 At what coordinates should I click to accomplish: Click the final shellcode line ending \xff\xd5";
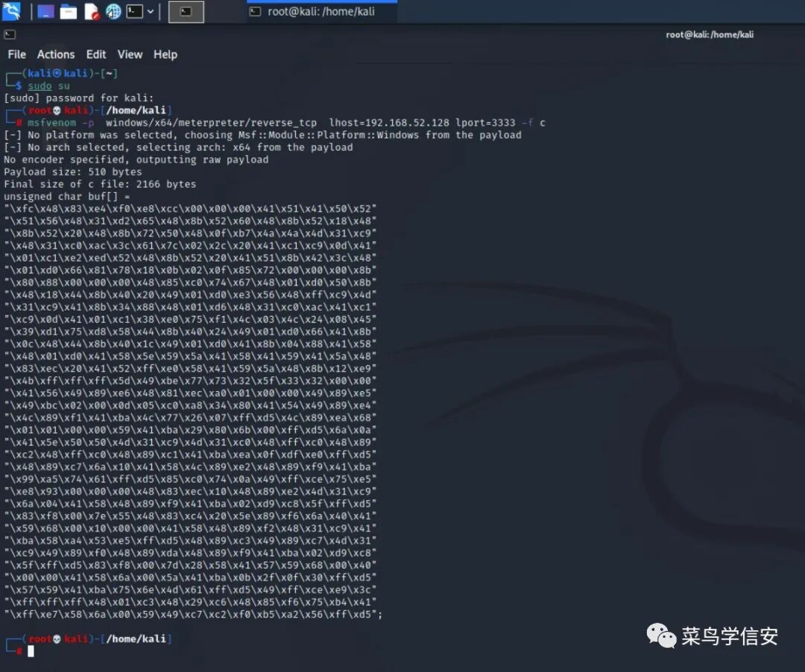(194, 614)
